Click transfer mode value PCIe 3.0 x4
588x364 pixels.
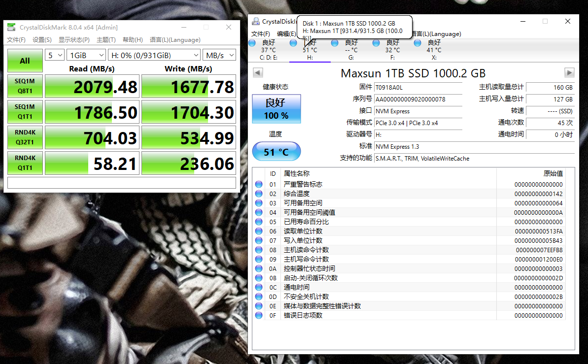[418, 123]
